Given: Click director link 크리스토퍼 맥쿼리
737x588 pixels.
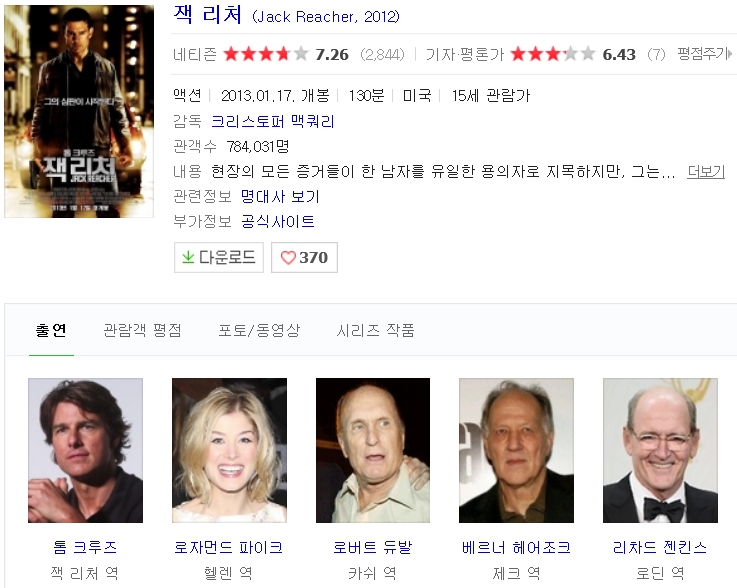Looking at the screenshot, I should click(x=273, y=121).
